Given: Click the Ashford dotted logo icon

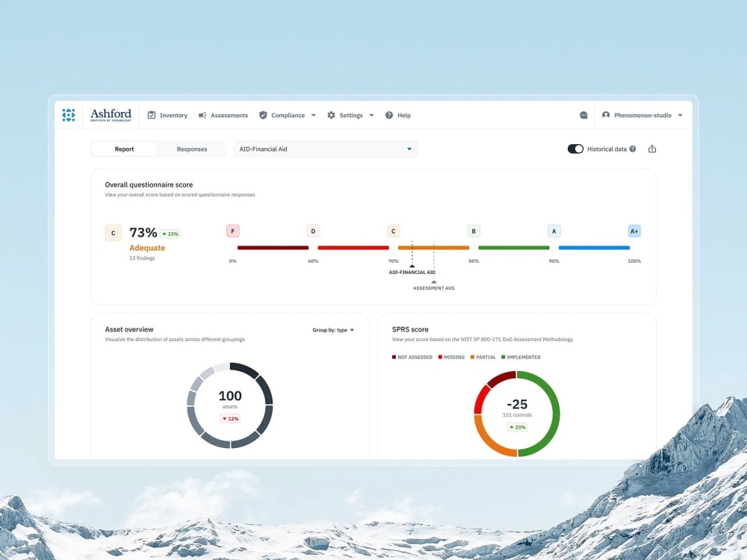Looking at the screenshot, I should (x=69, y=114).
